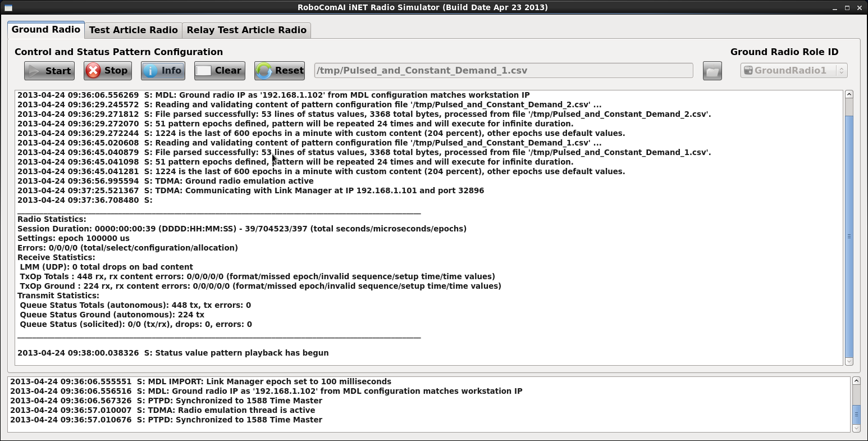Viewport: 868px width, 441px height.
Task: Click the 09:36:57.010676 PTPD Synchronized line
Action: (x=166, y=420)
